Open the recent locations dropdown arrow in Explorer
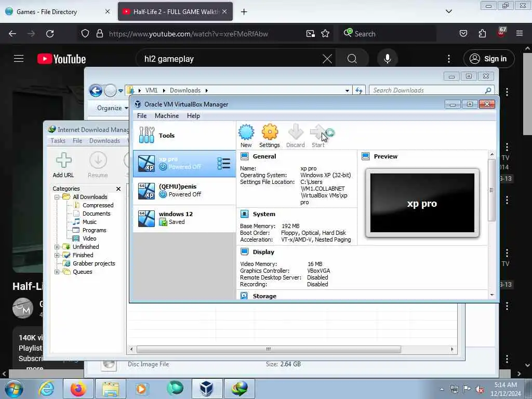 click(121, 90)
